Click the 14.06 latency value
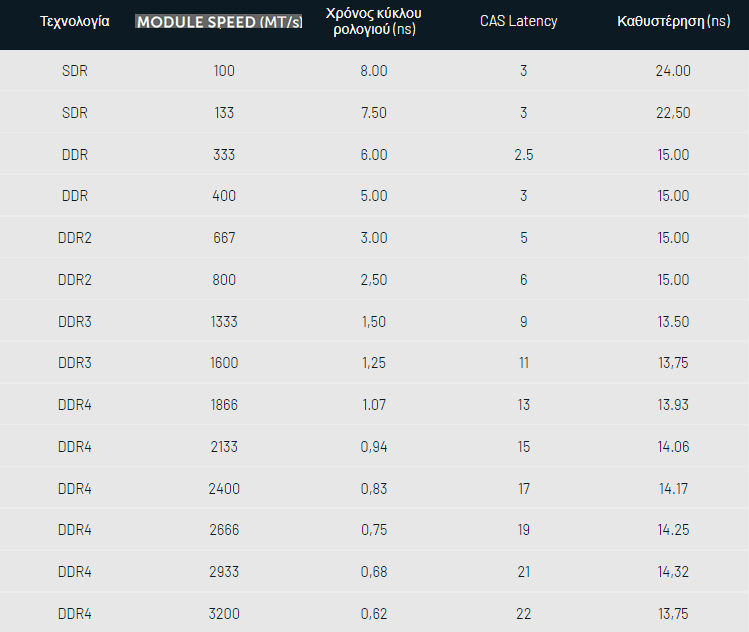749x632 pixels. pyautogui.click(x=673, y=447)
